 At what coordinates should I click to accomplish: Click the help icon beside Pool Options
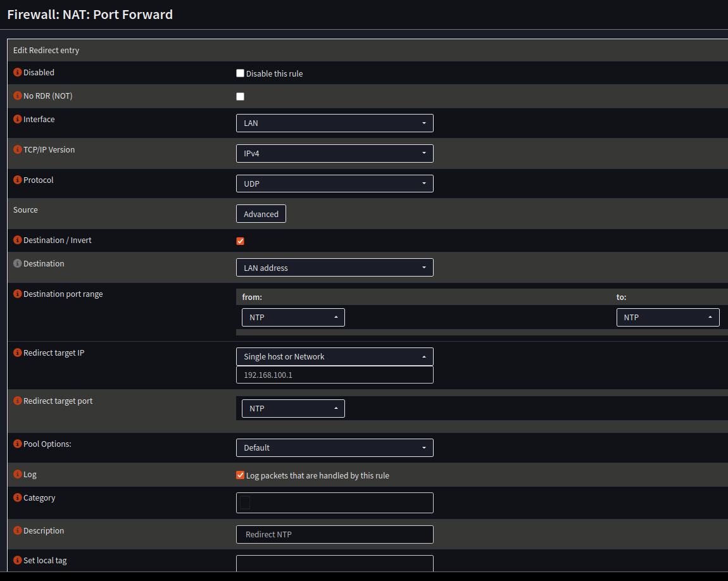tap(17, 444)
